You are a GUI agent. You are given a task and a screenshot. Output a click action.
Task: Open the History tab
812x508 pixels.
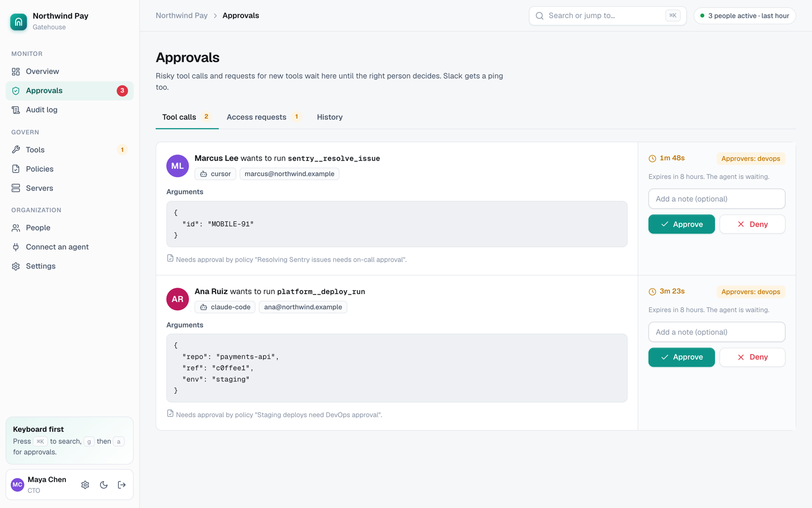330,117
